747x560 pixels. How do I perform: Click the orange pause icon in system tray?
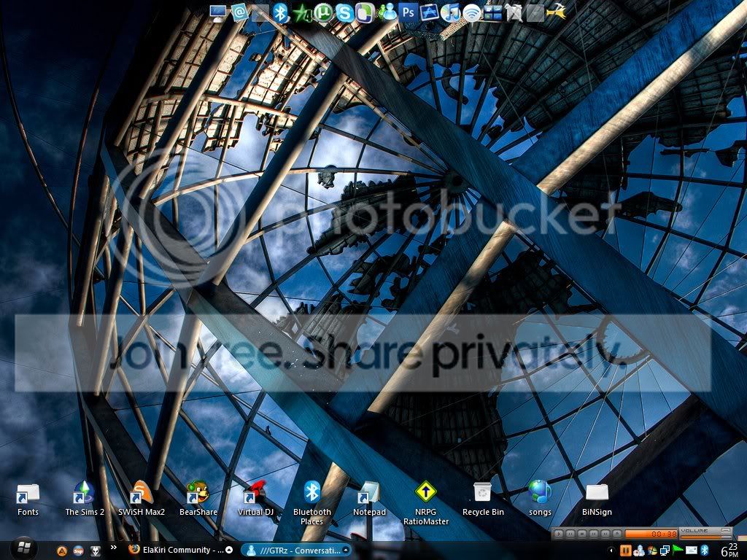point(625,551)
